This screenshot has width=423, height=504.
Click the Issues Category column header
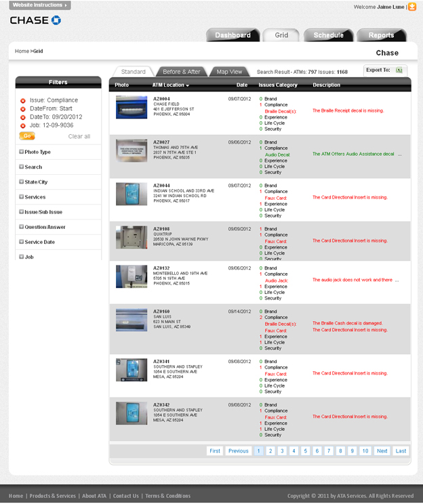278,85
